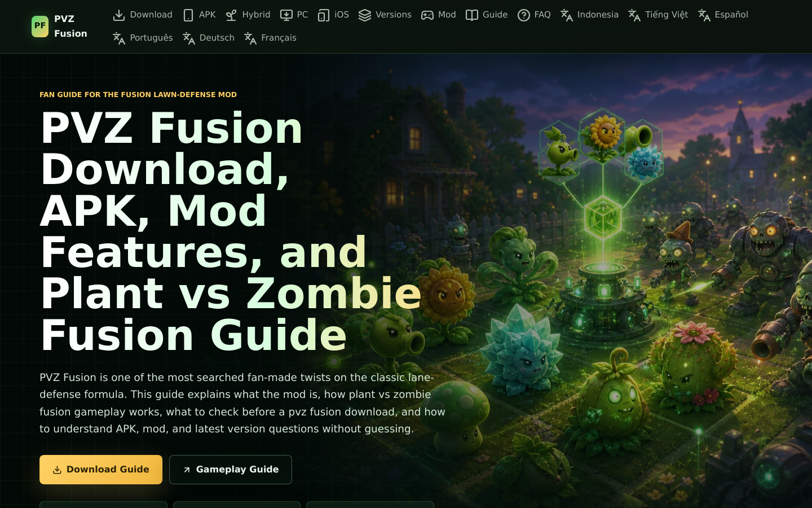Click translate icon beside Tiếng Việt
812x508 pixels.
point(634,15)
